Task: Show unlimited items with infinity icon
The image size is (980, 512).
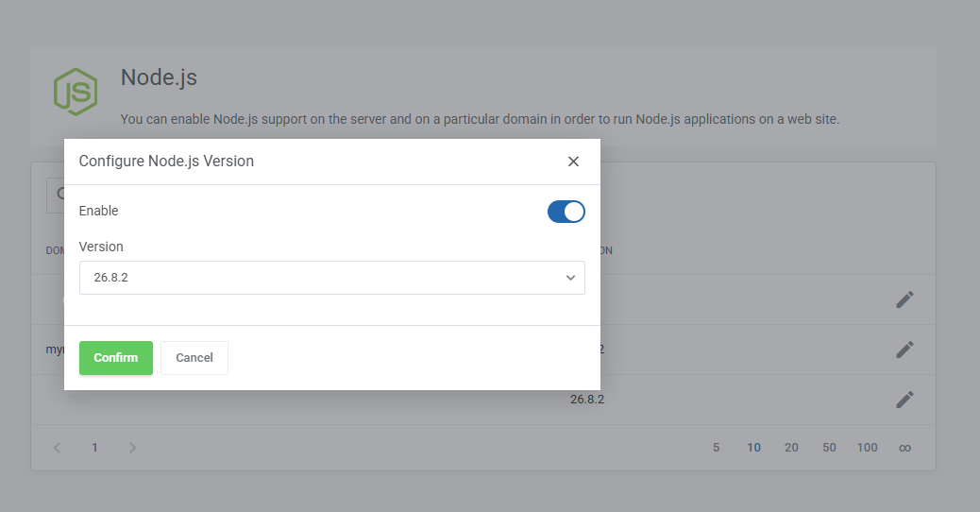Action: pos(905,448)
